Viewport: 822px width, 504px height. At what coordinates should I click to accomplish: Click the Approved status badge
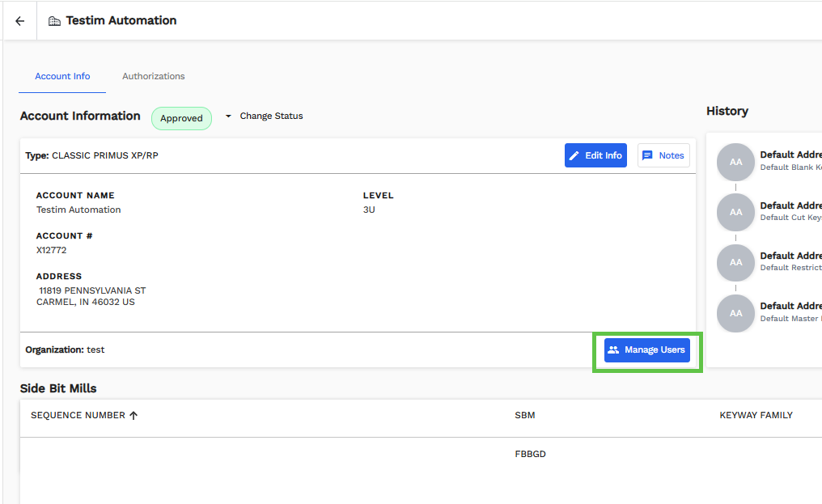(181, 118)
